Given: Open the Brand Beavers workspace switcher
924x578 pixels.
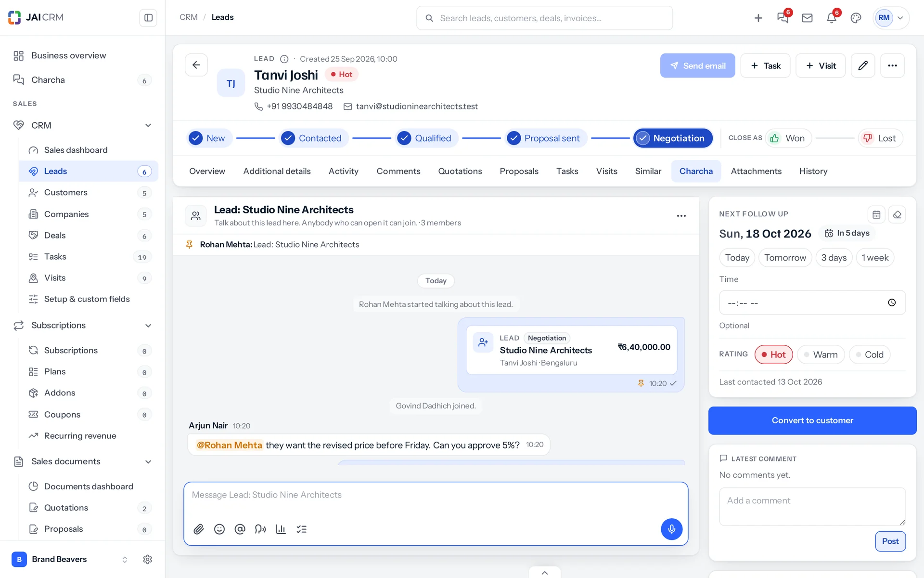Looking at the screenshot, I should coord(69,559).
